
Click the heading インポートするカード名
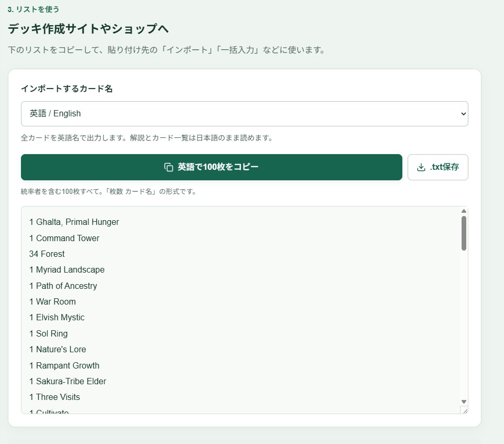click(x=67, y=89)
